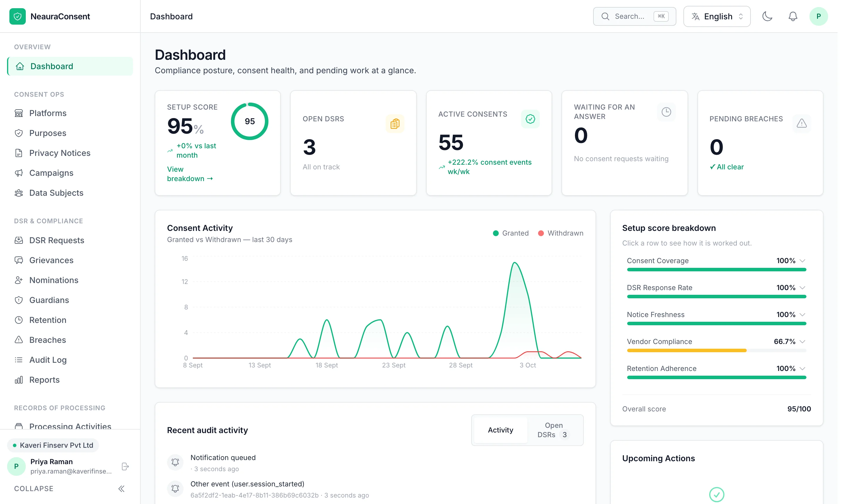This screenshot has height=504, width=844.
Task: Click the DSR Requests inbox icon
Action: pyautogui.click(x=19, y=241)
